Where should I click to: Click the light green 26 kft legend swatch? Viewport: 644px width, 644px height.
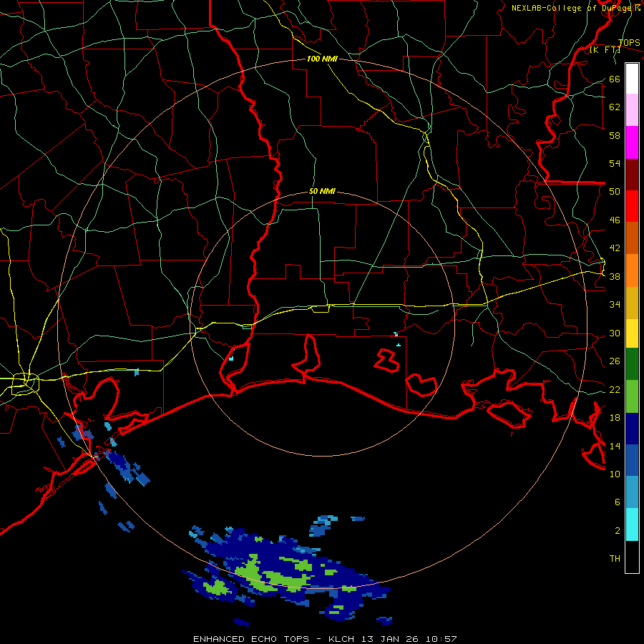632,396
